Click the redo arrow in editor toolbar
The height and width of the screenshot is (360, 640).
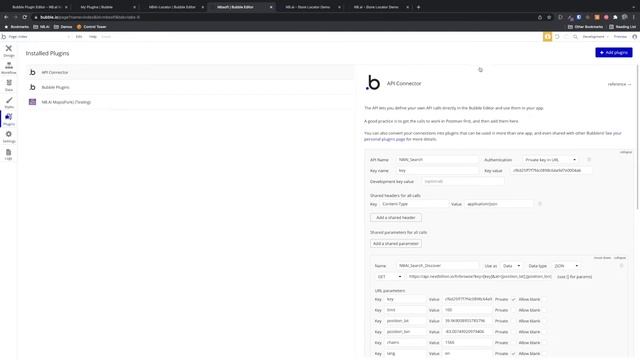pyautogui.click(x=566, y=37)
